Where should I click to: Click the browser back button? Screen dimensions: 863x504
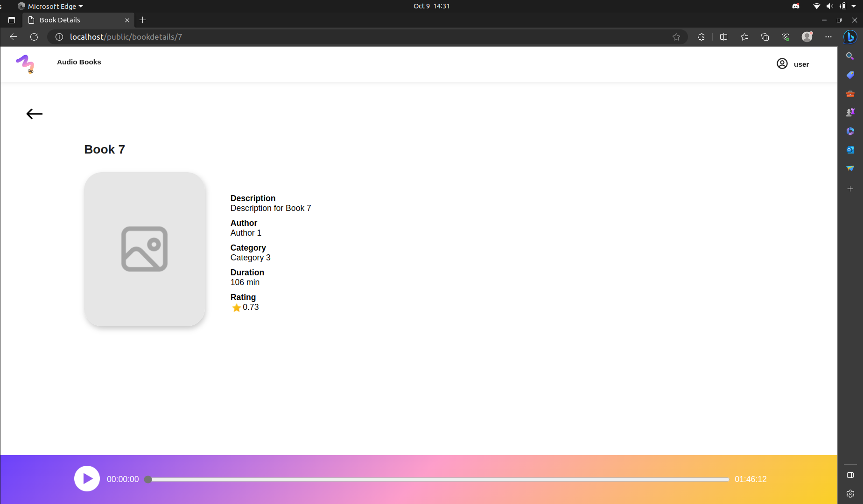[14, 37]
